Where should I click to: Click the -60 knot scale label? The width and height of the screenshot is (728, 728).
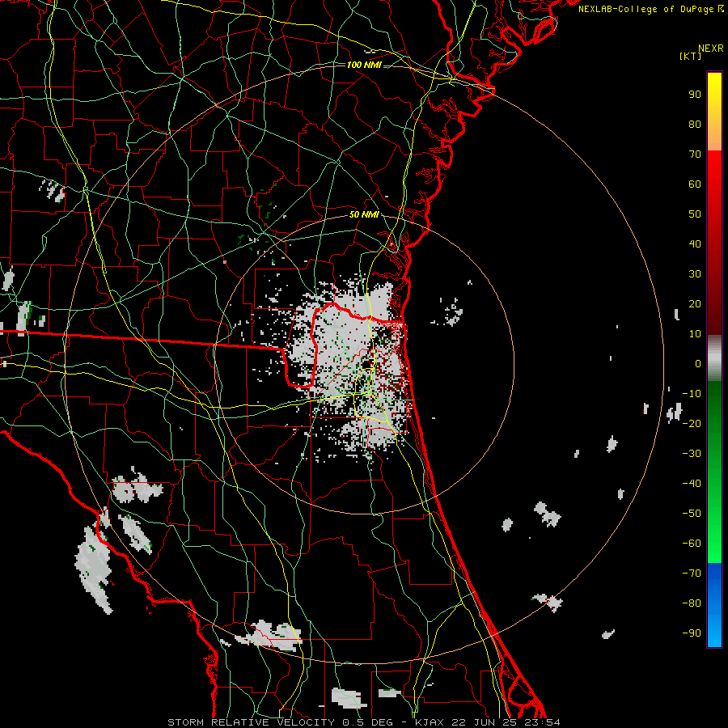click(692, 544)
